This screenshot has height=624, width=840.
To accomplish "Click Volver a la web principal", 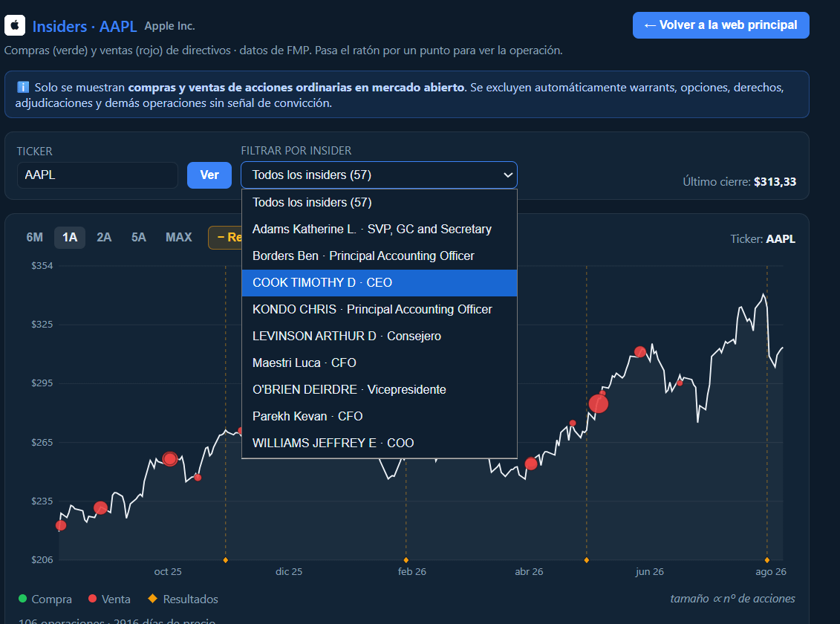I will point(720,25).
